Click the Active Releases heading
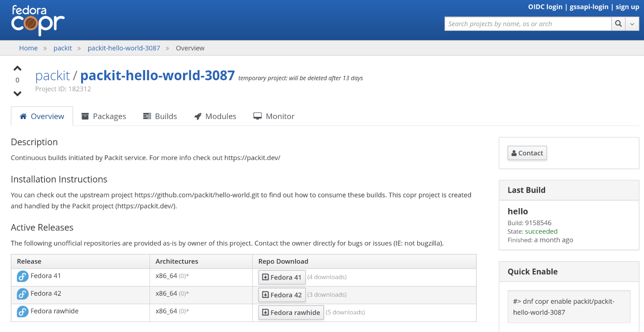Viewport: 644px width, 332px height. (42, 228)
